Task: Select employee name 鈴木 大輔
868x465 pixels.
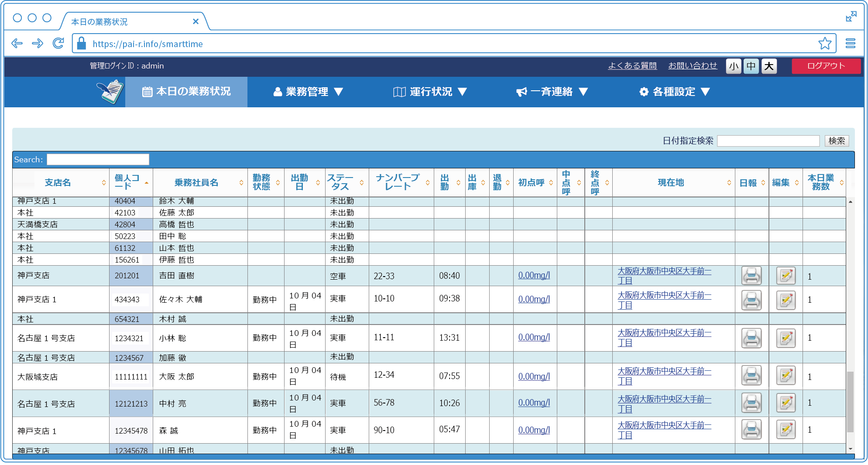Action: click(x=176, y=201)
